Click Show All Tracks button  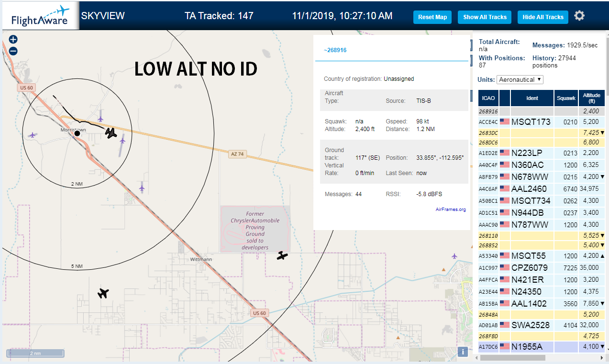click(485, 17)
